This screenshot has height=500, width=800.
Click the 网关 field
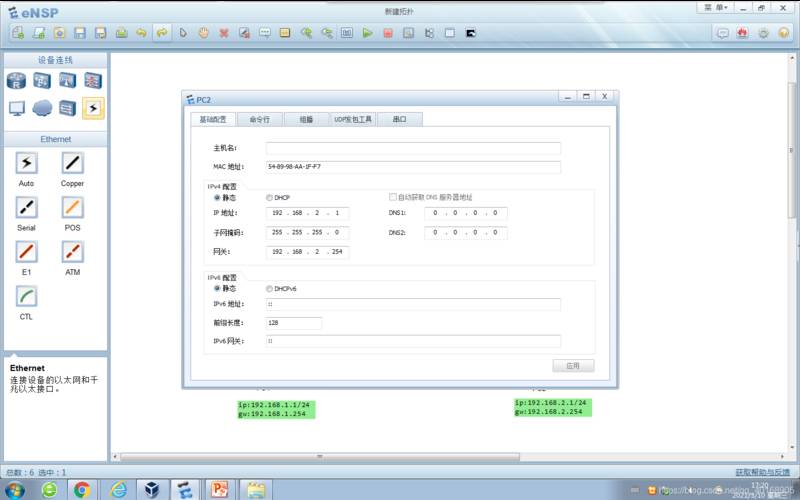click(308, 252)
